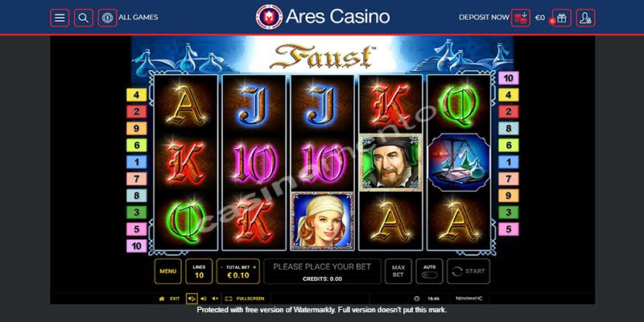
Task: Open the All Games chip icon
Action: (x=108, y=18)
